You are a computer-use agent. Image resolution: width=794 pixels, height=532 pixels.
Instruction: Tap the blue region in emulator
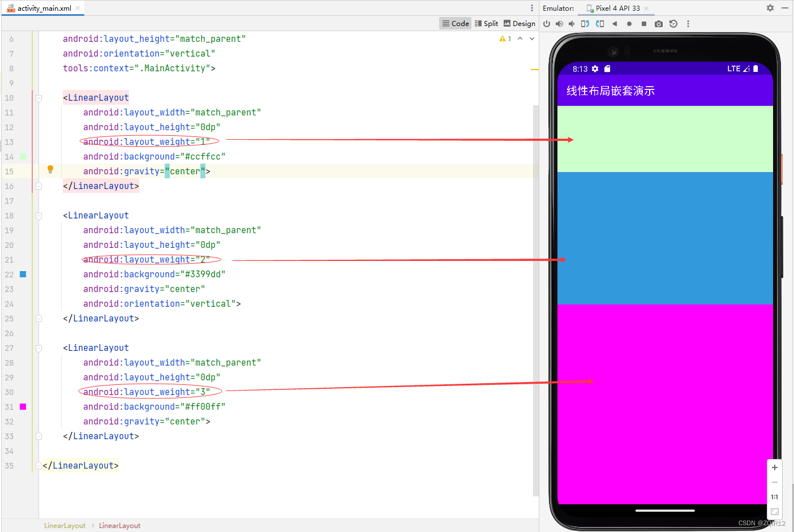665,238
